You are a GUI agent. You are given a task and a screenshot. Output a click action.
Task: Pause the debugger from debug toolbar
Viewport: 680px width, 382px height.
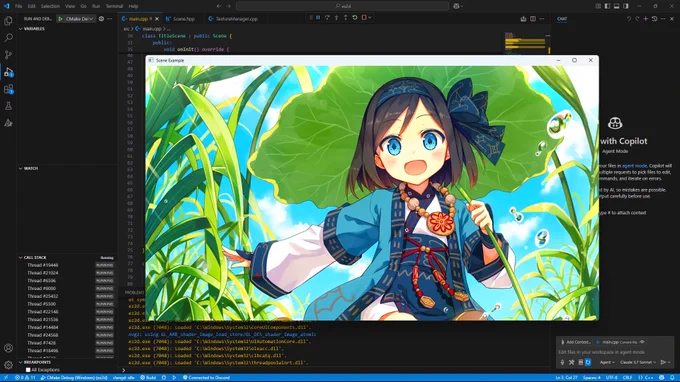[x=318, y=17]
